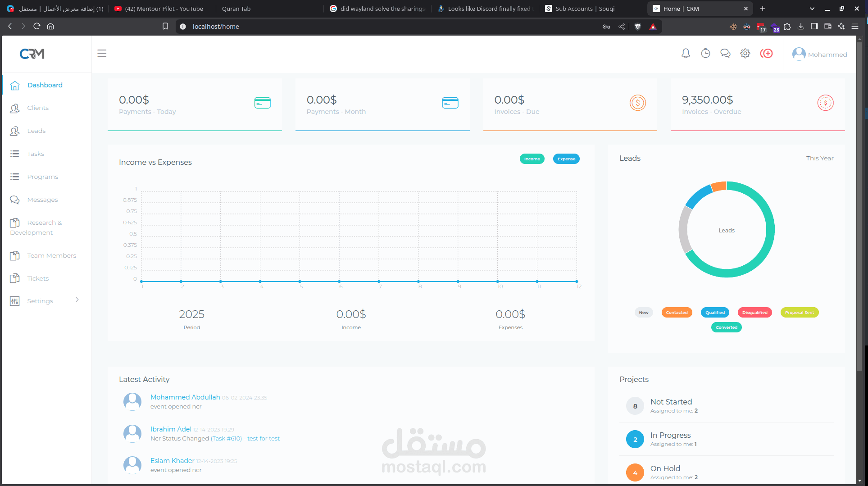Image resolution: width=868 pixels, height=486 pixels.
Task: Open the timer stopwatch icon
Action: (x=705, y=54)
